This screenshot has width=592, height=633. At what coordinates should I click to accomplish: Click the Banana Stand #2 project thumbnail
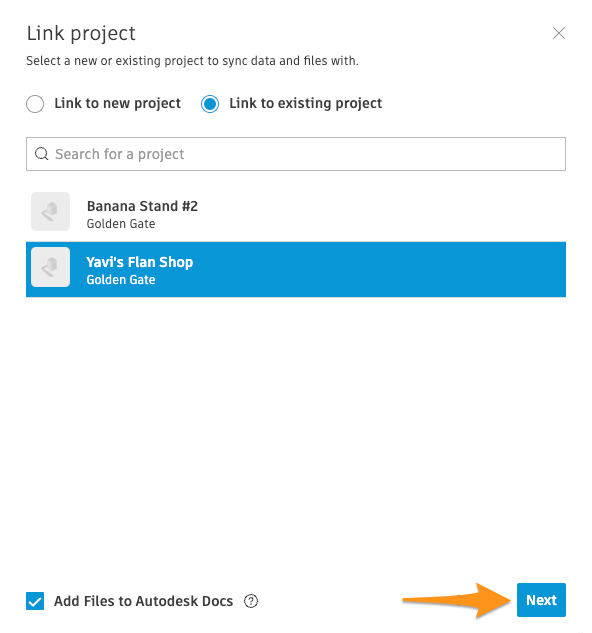click(50, 212)
